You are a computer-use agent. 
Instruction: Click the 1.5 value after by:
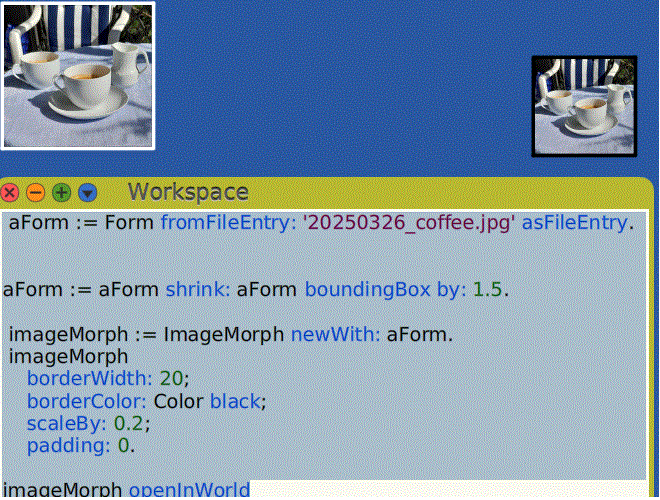pos(487,290)
